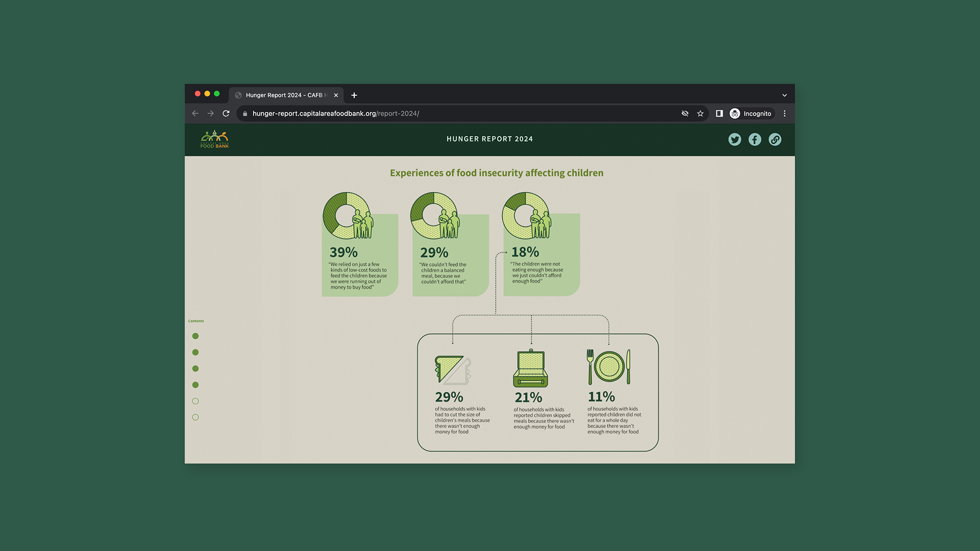This screenshot has width=980, height=551.
Task: Click the HUNGER REPORT 2024 header title
Action: coord(489,139)
